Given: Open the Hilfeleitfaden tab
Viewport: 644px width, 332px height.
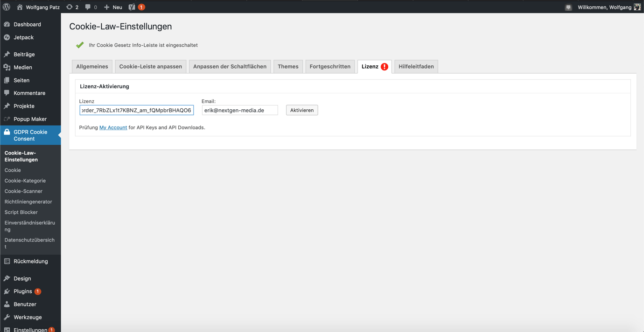Looking at the screenshot, I should tap(416, 66).
